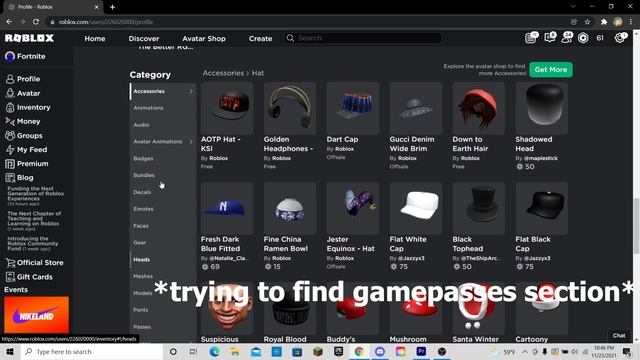Click the Get More button
The image size is (640, 360).
(x=551, y=69)
